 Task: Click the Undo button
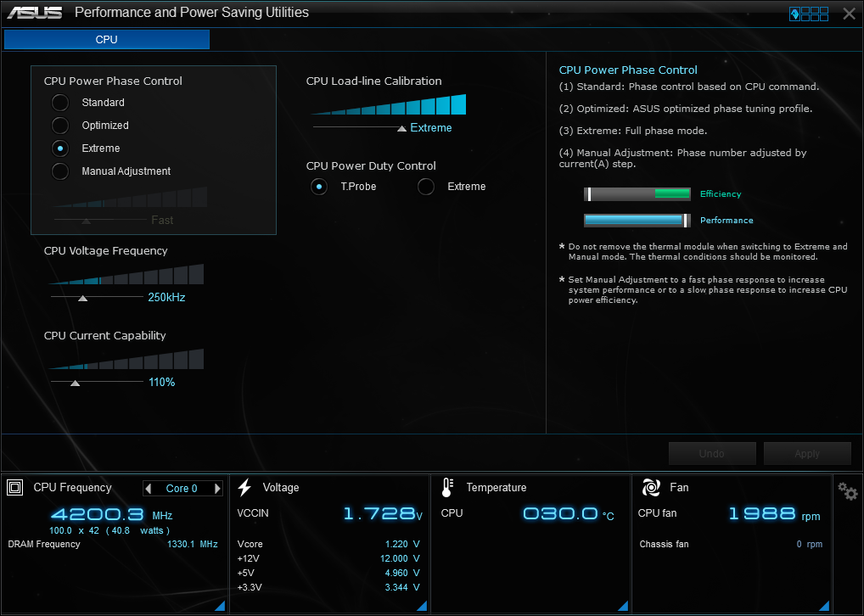[712, 453]
